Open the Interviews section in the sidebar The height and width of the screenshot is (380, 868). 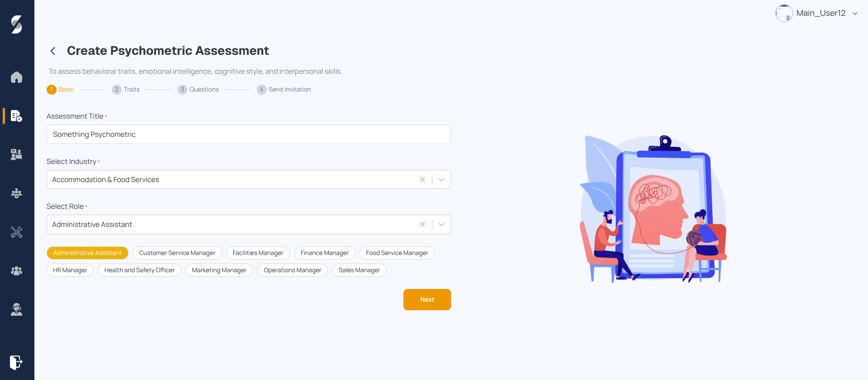pyautogui.click(x=16, y=154)
